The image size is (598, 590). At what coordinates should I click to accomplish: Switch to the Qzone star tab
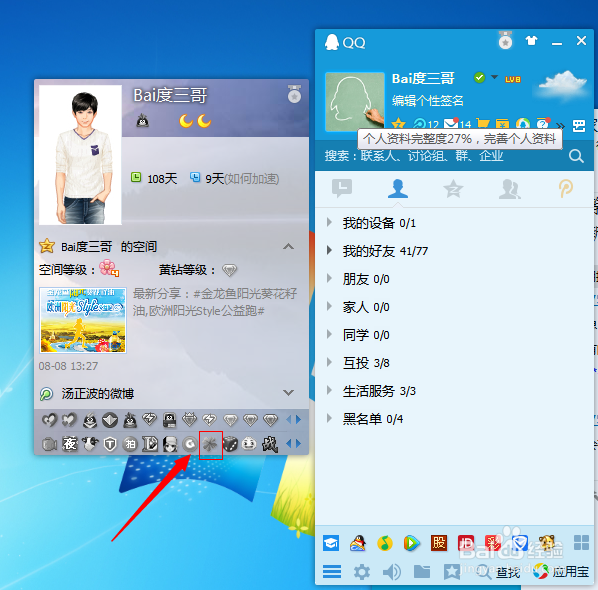pos(453,189)
